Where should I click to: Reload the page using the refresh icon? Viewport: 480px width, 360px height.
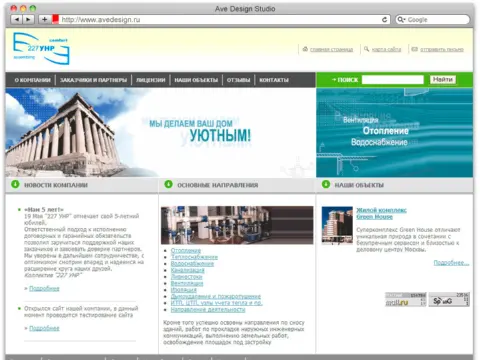pyautogui.click(x=384, y=20)
